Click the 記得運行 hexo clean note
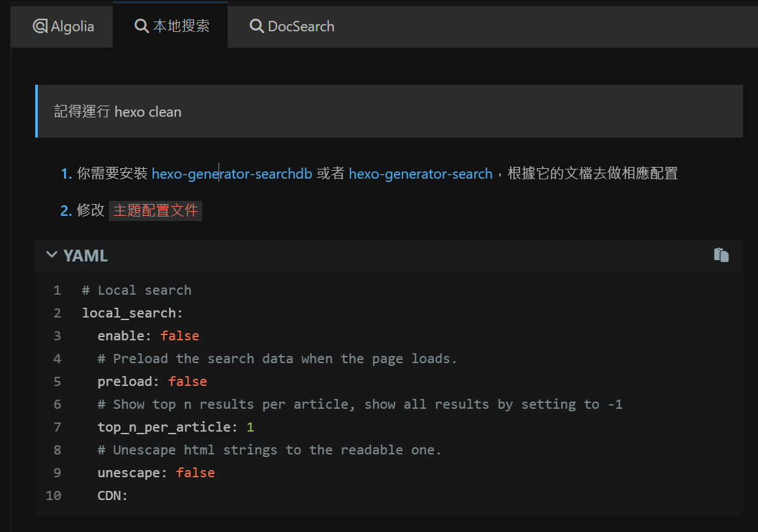 coord(389,111)
